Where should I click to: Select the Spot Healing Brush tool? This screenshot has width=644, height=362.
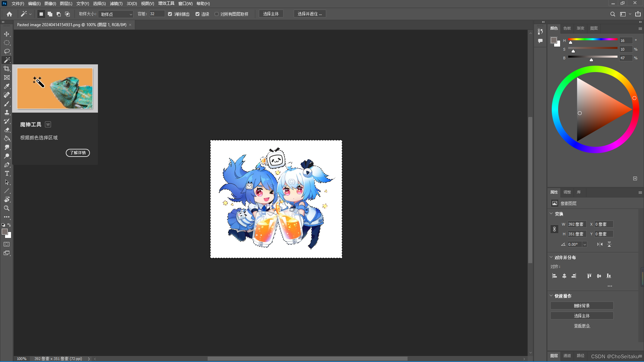pyautogui.click(x=7, y=95)
